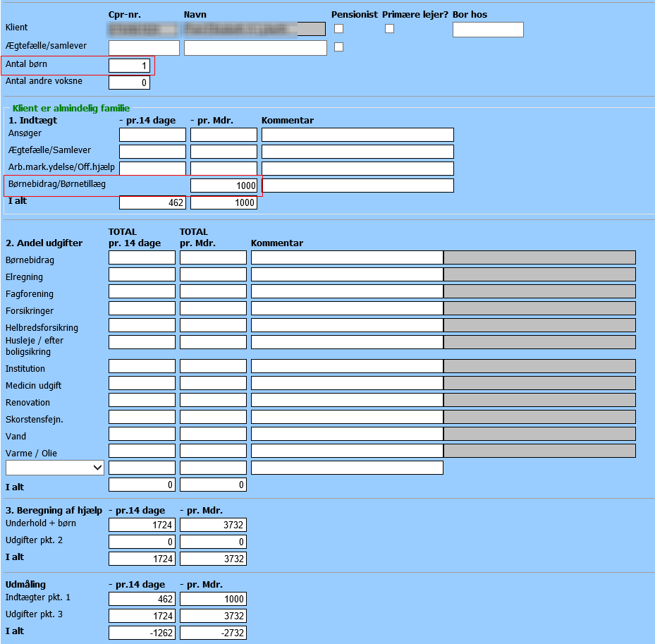Click the Ægtefælle/samlever Cpr-nr. field

144,48
